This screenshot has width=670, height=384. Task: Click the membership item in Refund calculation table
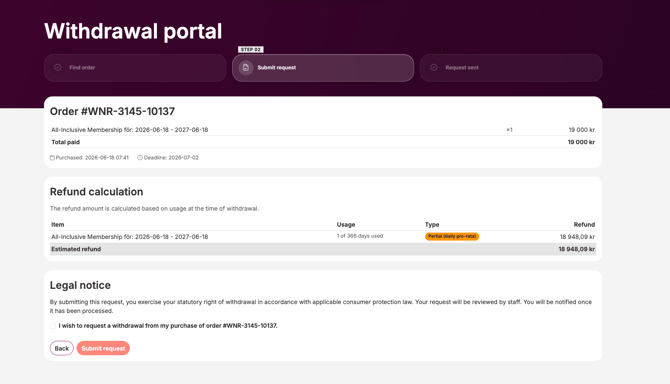129,237
